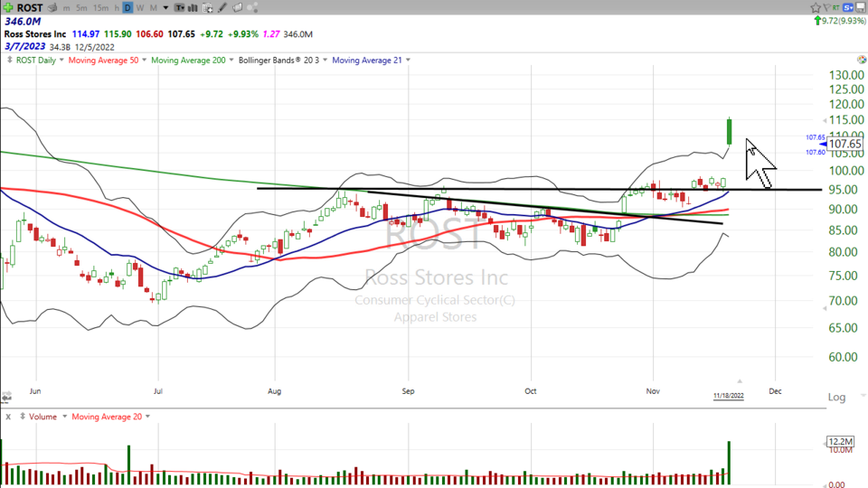The image size is (868, 488).
Task: Toggle the Log scale setting
Action: (836, 398)
